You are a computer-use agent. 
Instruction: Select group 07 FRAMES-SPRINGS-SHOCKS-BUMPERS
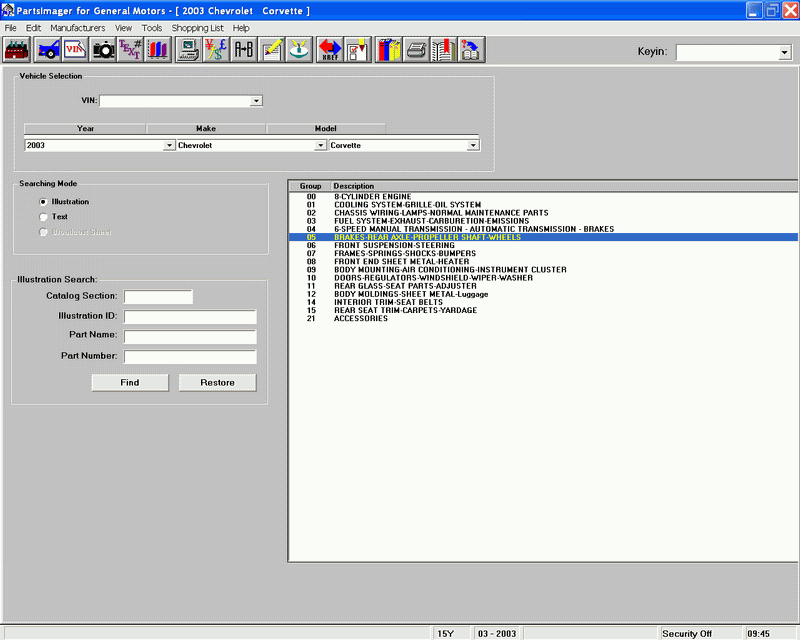[x=543, y=254]
